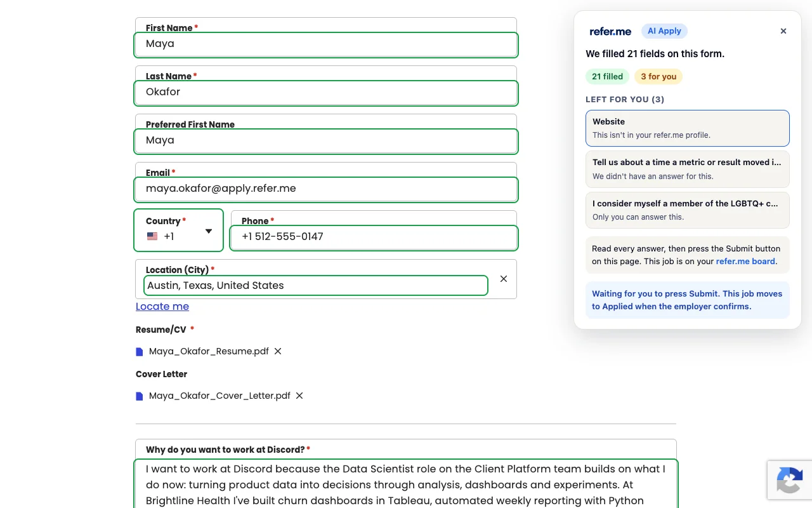Click the 21 filled pill
Screen dimensions: 812x508
[607, 77]
